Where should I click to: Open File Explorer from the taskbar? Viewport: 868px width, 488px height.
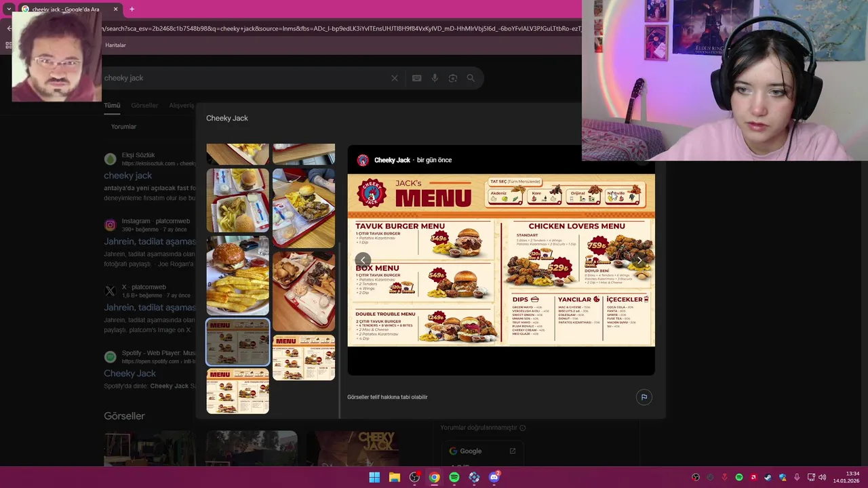(x=394, y=477)
